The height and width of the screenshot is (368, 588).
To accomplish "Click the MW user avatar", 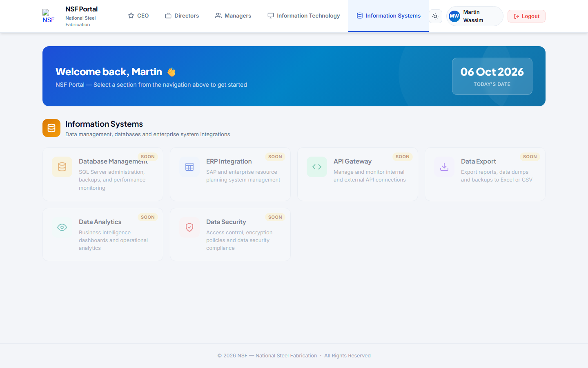I will point(454,16).
